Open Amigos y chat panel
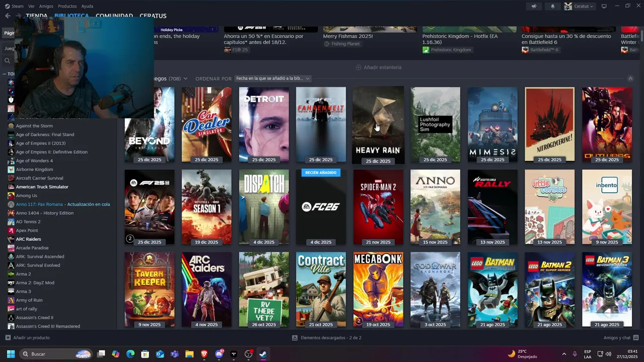 coord(621,338)
